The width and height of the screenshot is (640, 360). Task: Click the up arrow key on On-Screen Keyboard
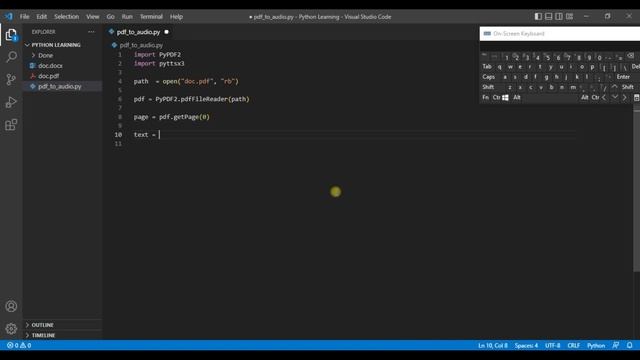coord(614,87)
